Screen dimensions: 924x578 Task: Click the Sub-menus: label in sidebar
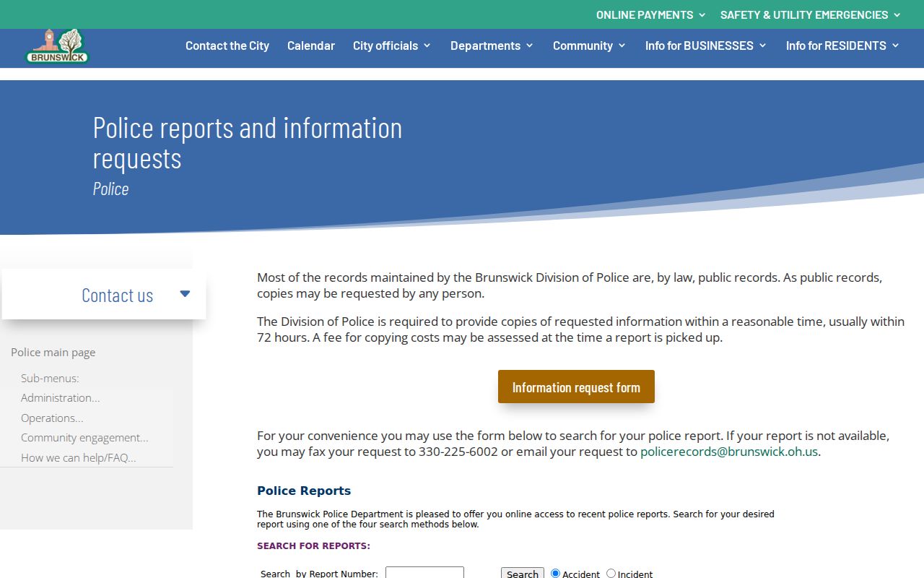pos(50,379)
